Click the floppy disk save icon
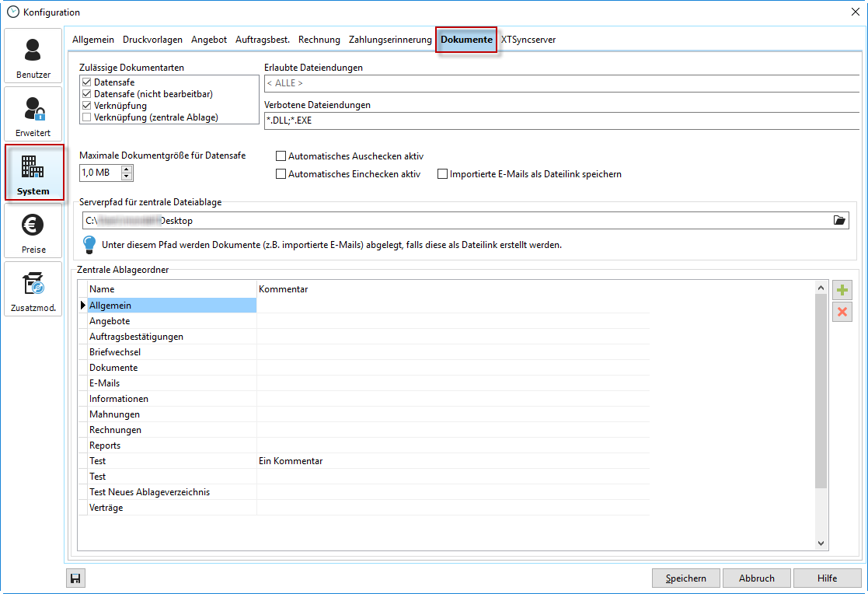 click(x=76, y=578)
